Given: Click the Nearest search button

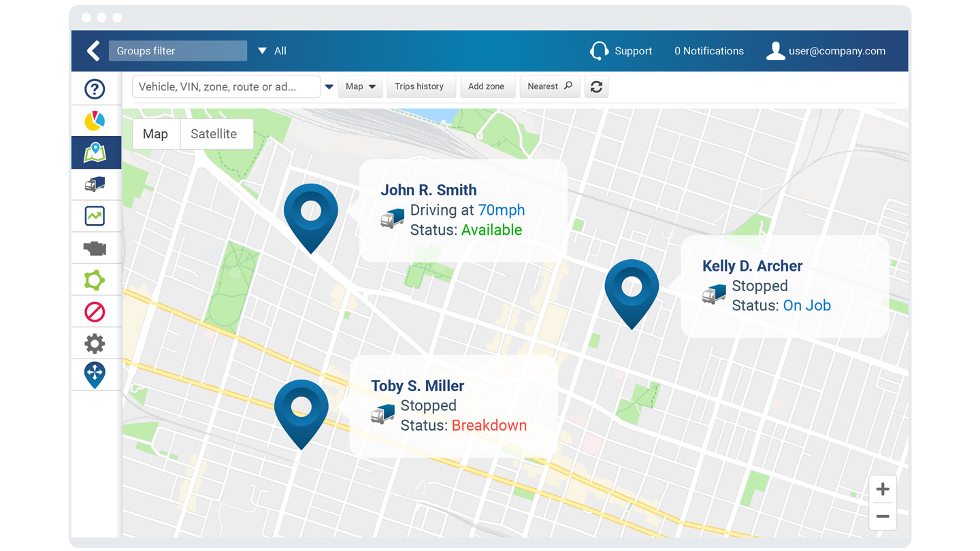Looking at the screenshot, I should (549, 86).
